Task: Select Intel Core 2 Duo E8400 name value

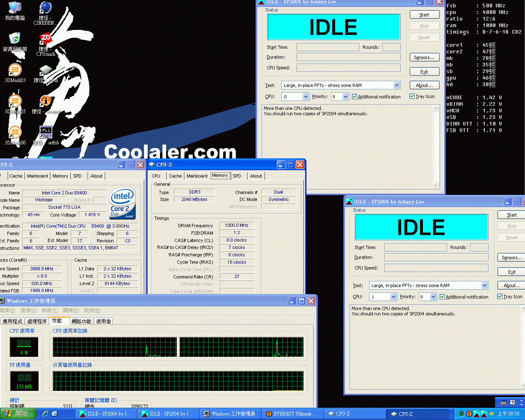Action: [x=64, y=193]
